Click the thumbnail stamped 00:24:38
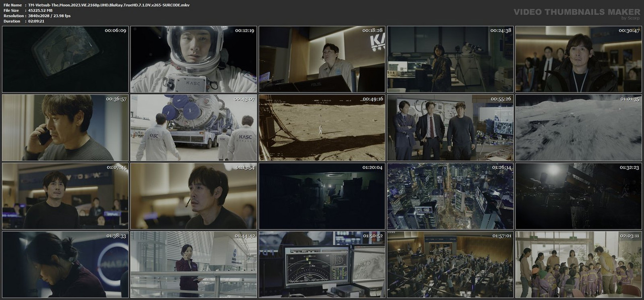Screen dimensions: 644x300 tap(450, 59)
